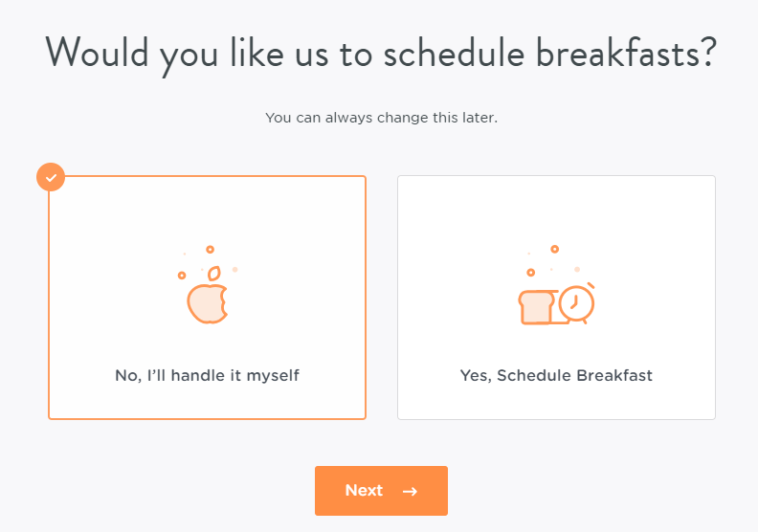The width and height of the screenshot is (758, 532).
Task: Click small orange circle above the apple
Action: (209, 249)
